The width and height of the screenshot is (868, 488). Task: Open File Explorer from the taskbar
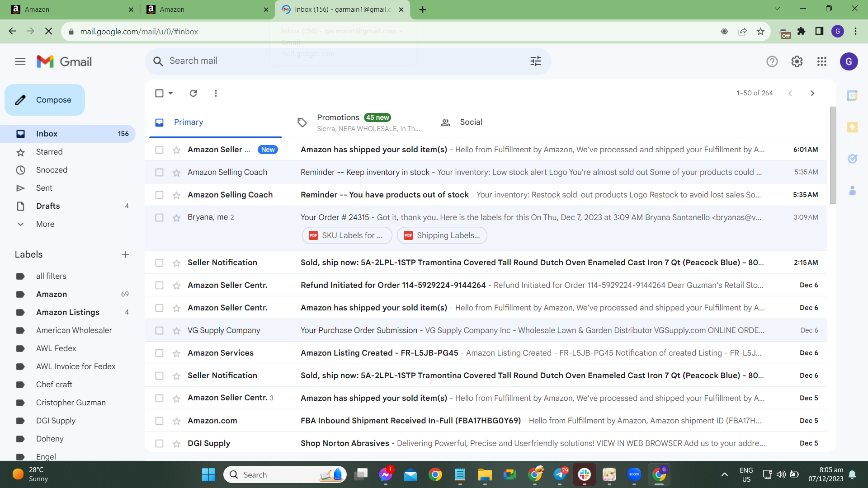click(485, 474)
